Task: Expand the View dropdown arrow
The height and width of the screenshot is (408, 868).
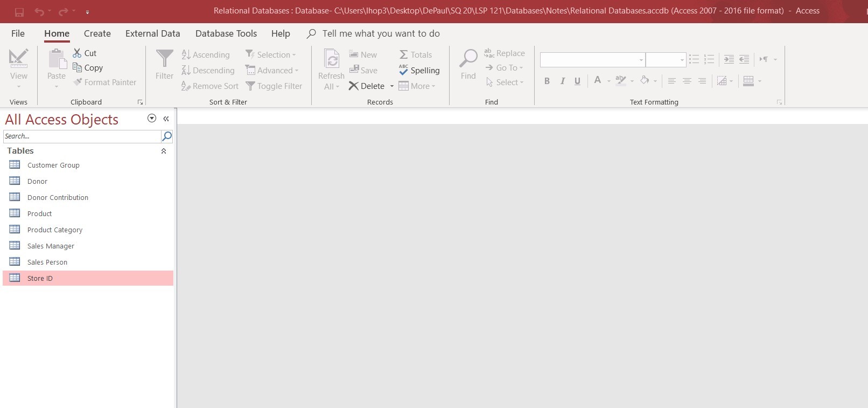Action: 19,86
